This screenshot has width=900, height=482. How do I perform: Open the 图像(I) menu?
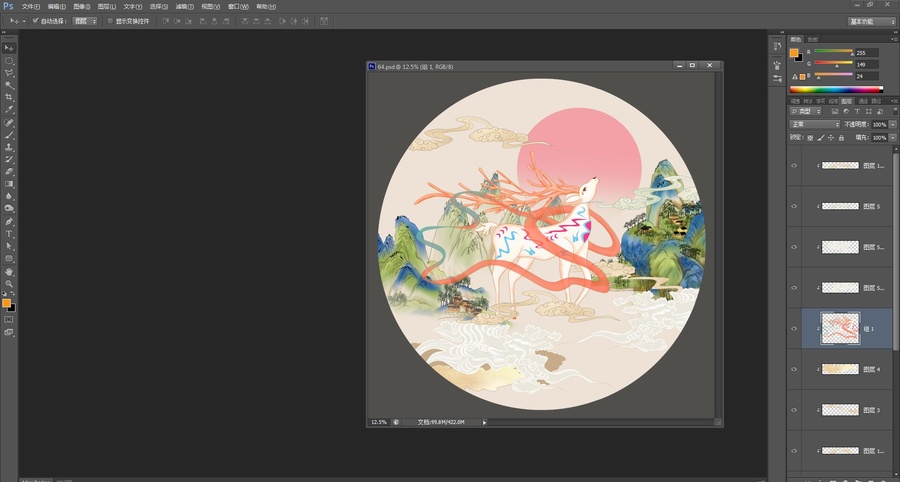point(82,6)
